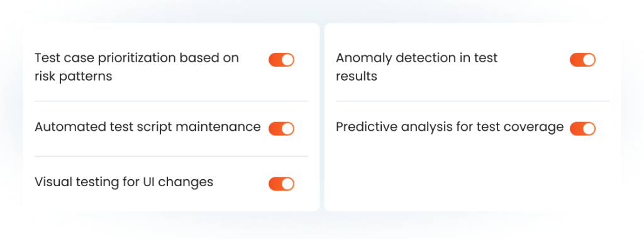Turn off automated test script maintenance
Screen dimensions: 644x239
281,128
